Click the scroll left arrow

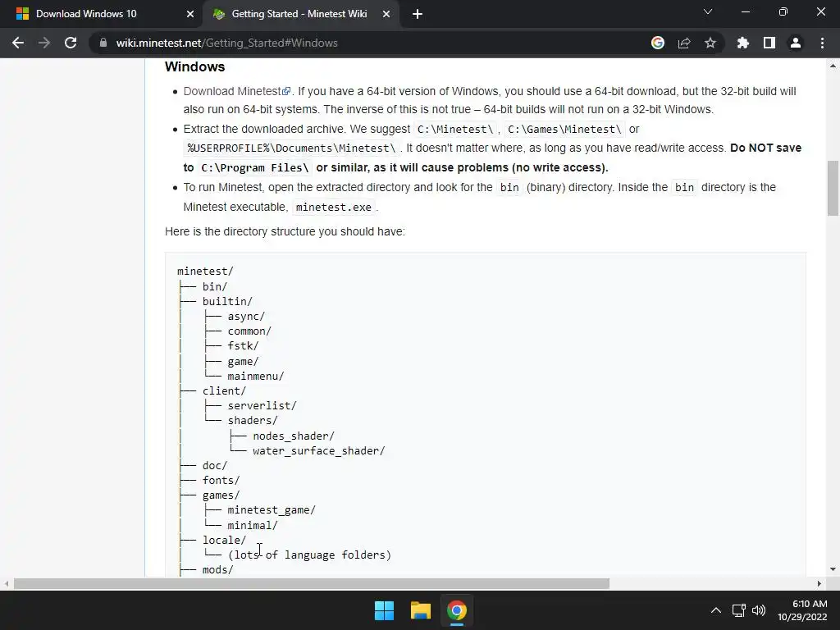tap(7, 583)
